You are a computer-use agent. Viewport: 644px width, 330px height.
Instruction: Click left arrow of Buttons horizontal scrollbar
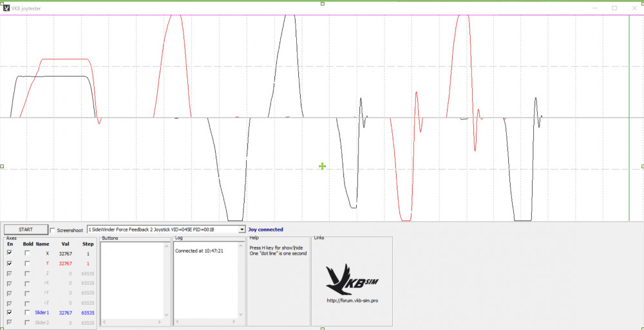[104, 322]
